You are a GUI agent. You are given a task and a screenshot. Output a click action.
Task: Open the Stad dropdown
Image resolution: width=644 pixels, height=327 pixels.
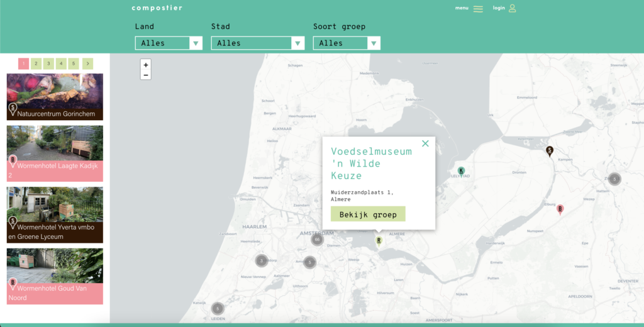258,43
